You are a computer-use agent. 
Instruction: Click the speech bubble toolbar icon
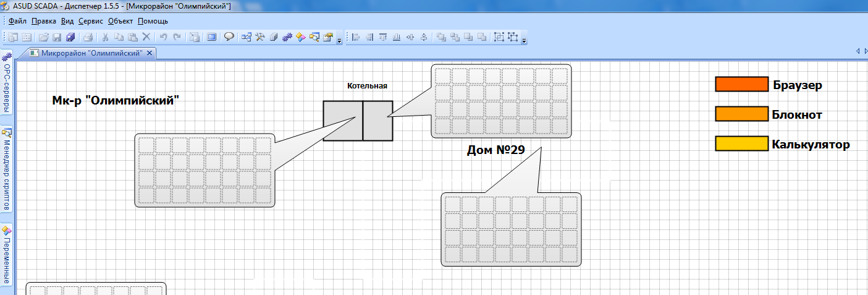[x=229, y=37]
